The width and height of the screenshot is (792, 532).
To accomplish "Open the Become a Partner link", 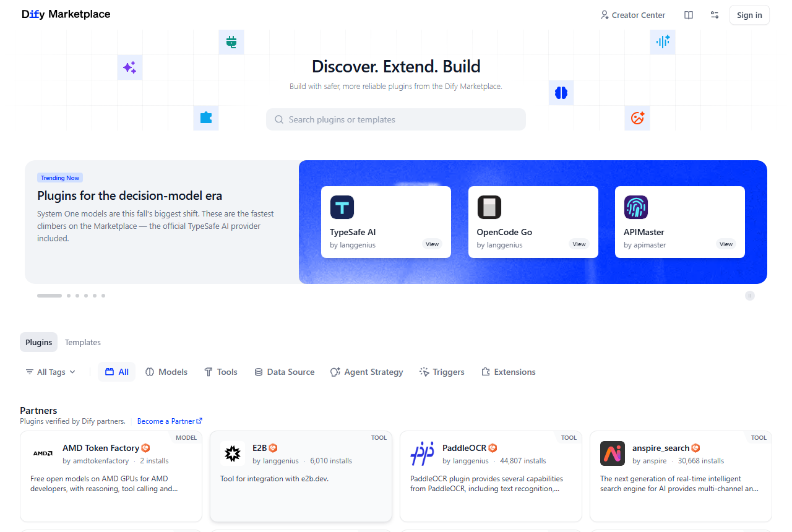I will (170, 421).
